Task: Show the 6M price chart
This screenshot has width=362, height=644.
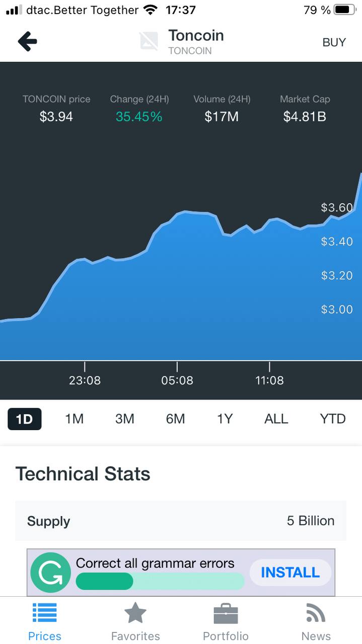Action: click(x=175, y=419)
